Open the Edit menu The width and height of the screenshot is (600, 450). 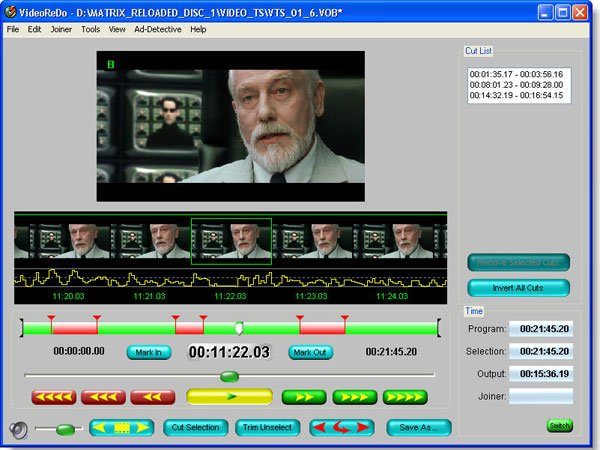click(34, 29)
